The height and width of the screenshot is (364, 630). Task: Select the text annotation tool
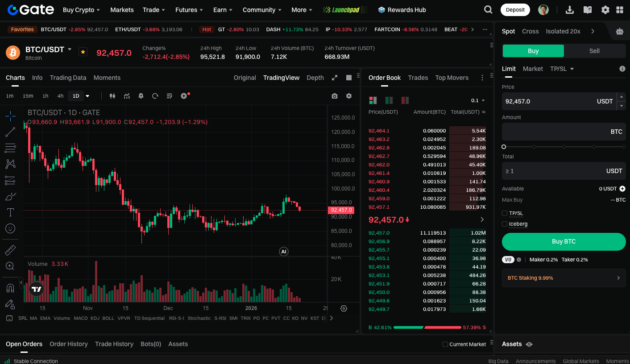(x=10, y=212)
